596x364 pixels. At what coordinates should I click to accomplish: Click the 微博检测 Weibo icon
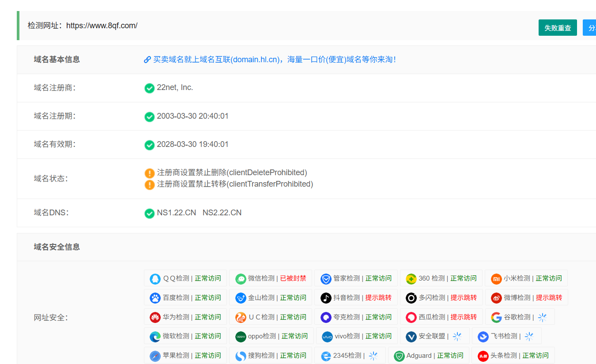click(496, 297)
